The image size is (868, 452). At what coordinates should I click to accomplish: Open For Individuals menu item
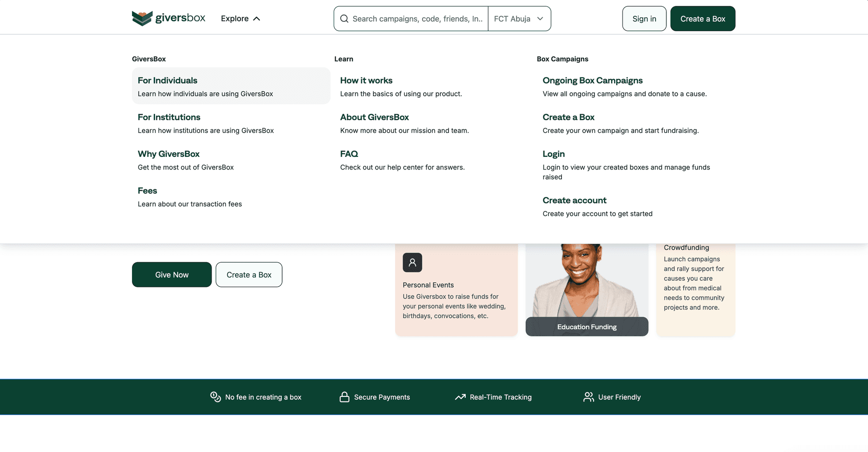[x=168, y=80]
